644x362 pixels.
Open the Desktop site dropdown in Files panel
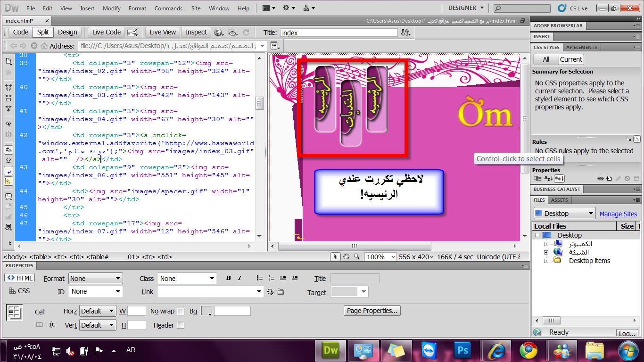pyautogui.click(x=564, y=214)
